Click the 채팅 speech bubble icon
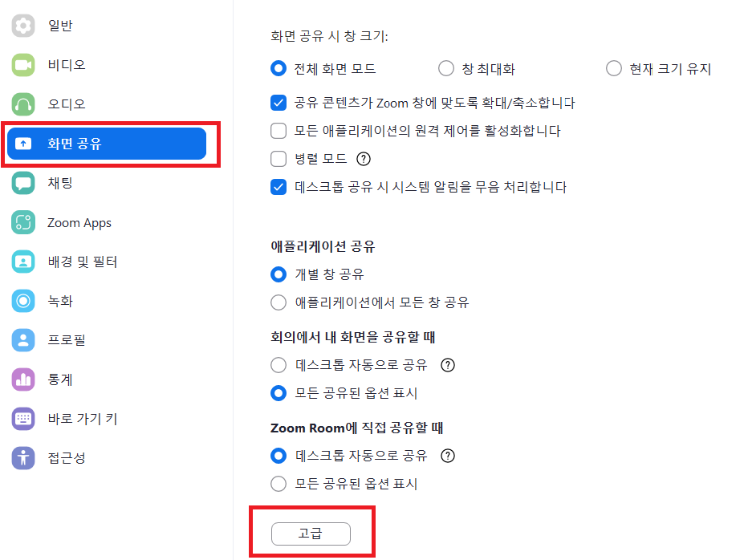 [23, 183]
